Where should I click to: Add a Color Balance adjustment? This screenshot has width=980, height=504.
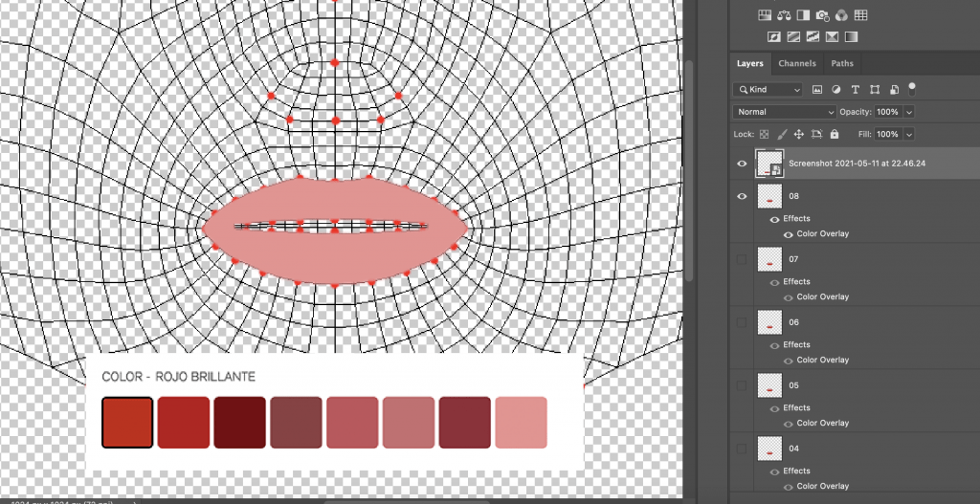(x=784, y=15)
